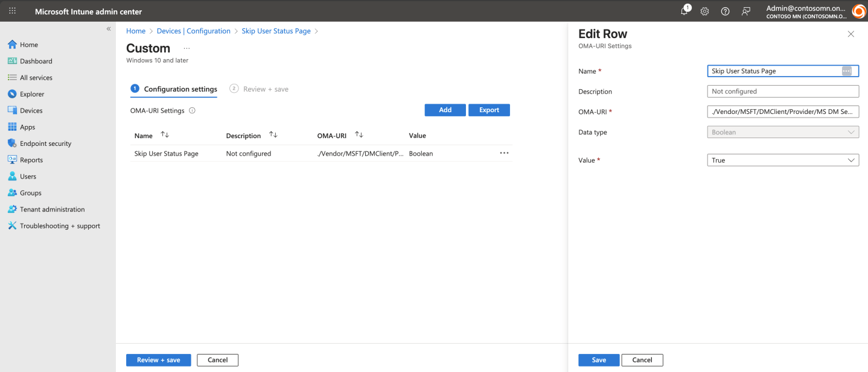868x372 pixels.
Task: Select the Configuration settings step tab
Action: (x=174, y=89)
